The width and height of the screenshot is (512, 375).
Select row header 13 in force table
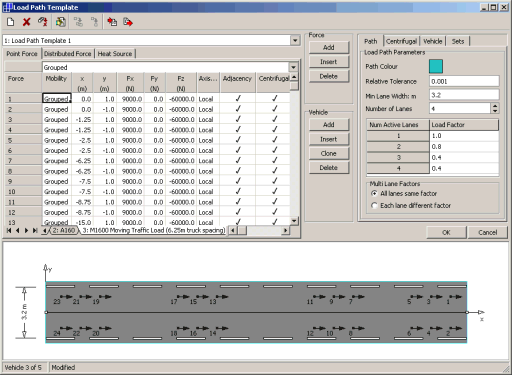coord(23,222)
